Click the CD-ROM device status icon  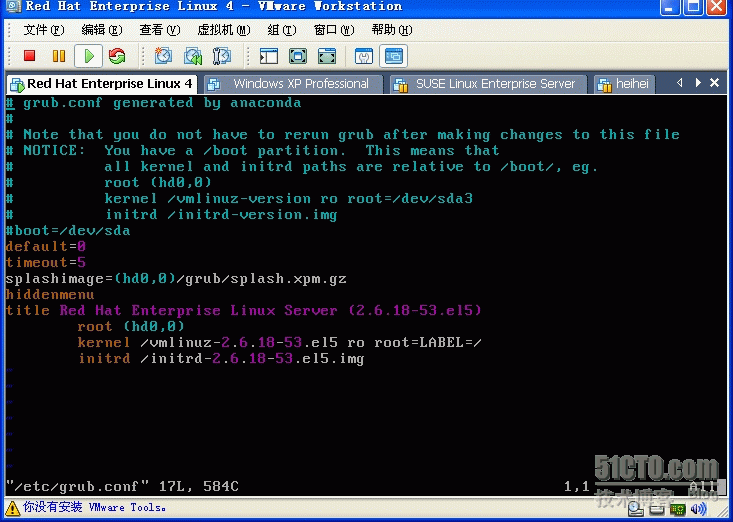[634, 508]
